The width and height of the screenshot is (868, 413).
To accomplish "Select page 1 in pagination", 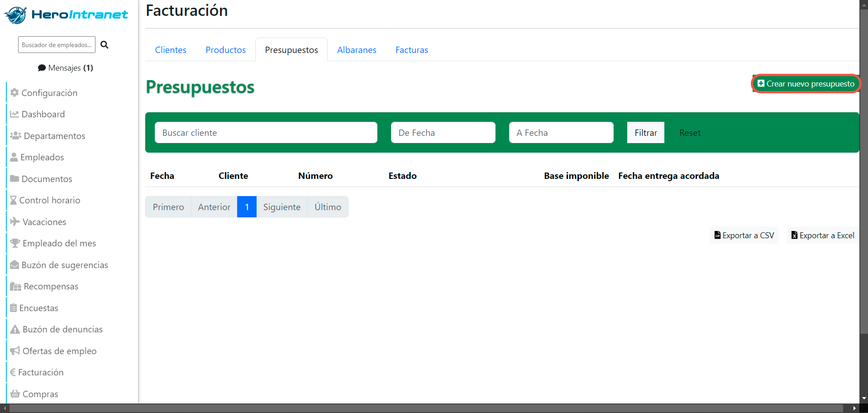I will coord(247,207).
